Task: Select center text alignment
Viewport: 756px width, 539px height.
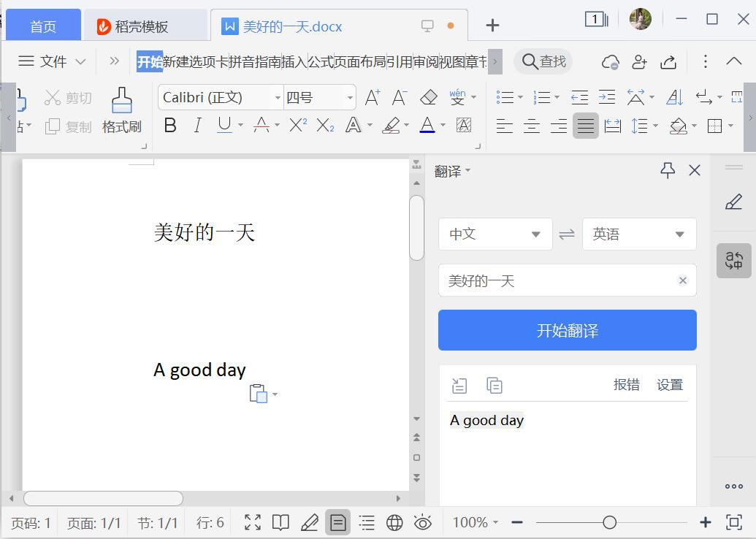Action: pos(532,126)
